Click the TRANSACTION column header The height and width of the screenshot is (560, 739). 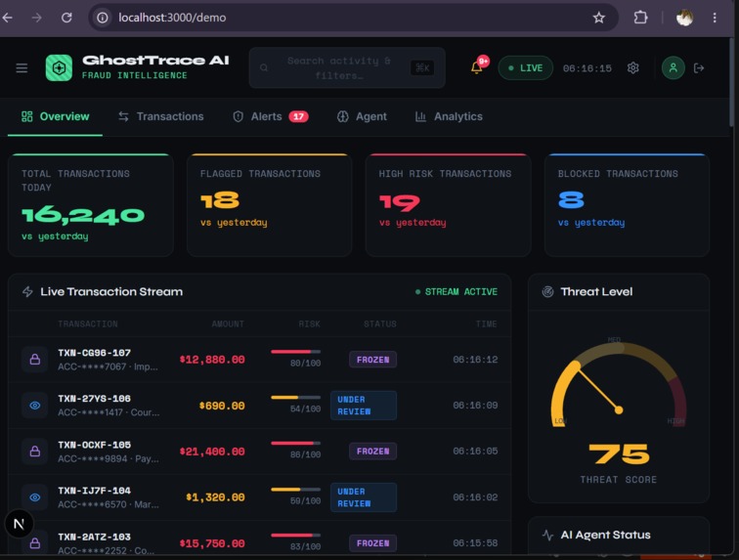(x=88, y=323)
